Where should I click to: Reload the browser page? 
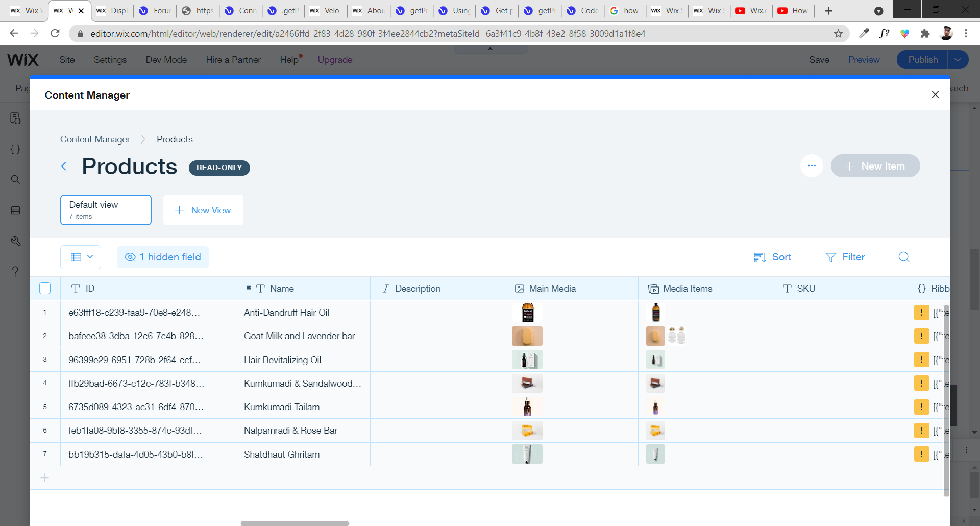point(55,33)
